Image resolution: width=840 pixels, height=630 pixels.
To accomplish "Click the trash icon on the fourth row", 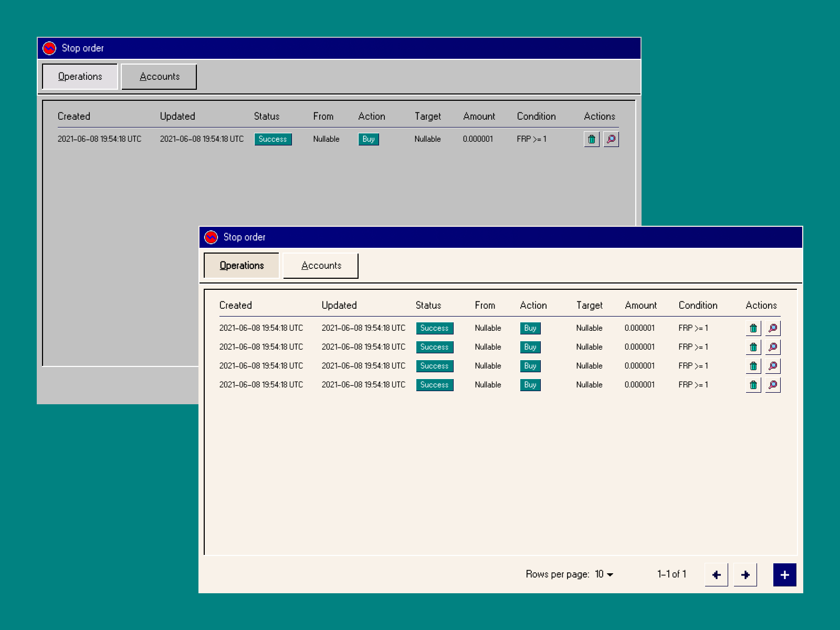I will [x=753, y=385].
